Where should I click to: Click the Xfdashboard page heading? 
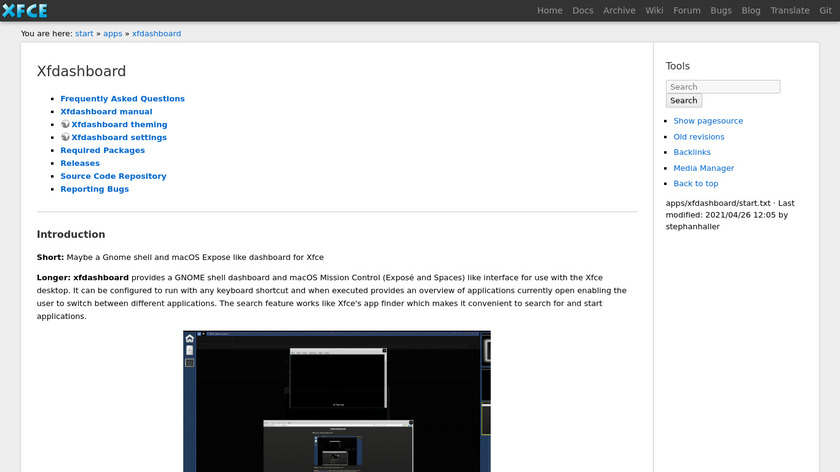(x=81, y=71)
